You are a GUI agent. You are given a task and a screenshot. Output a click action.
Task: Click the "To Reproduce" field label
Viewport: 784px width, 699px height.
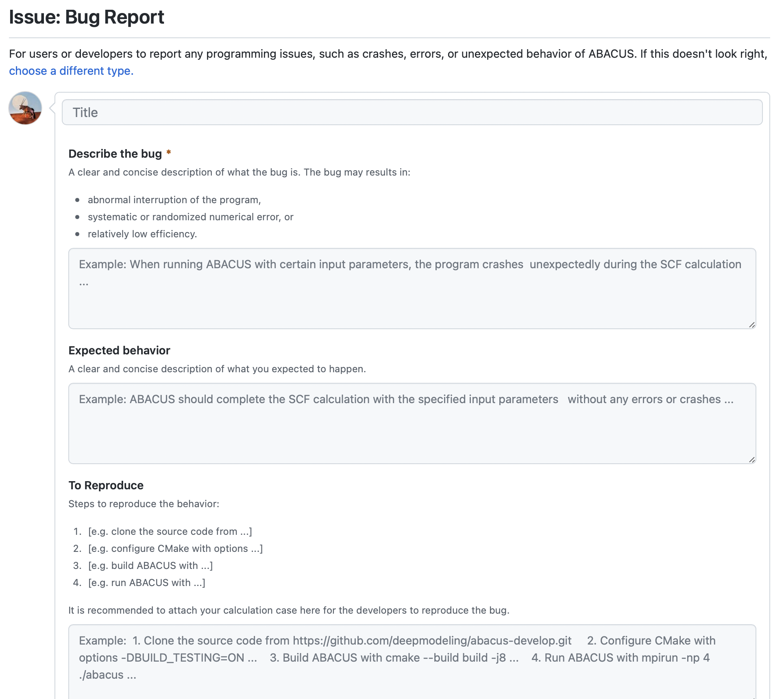coord(106,485)
